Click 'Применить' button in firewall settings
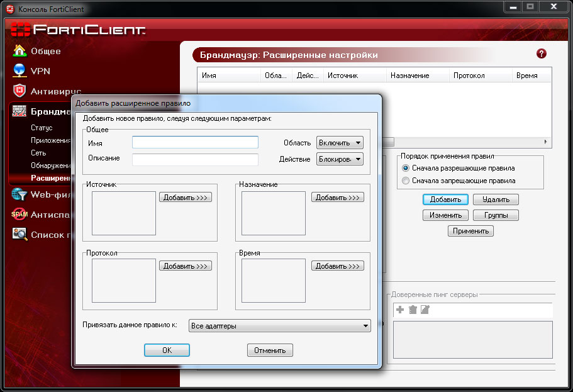This screenshot has width=573, height=392. click(x=470, y=231)
